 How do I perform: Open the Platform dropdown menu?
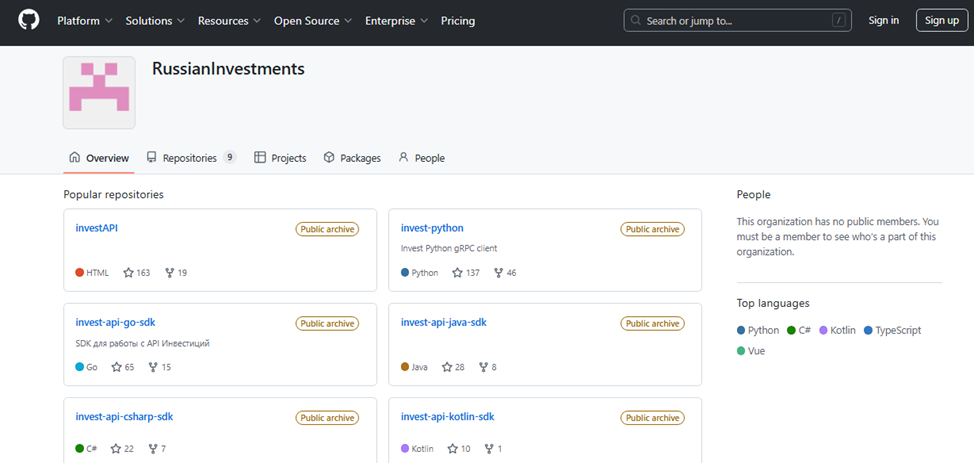pyautogui.click(x=84, y=21)
